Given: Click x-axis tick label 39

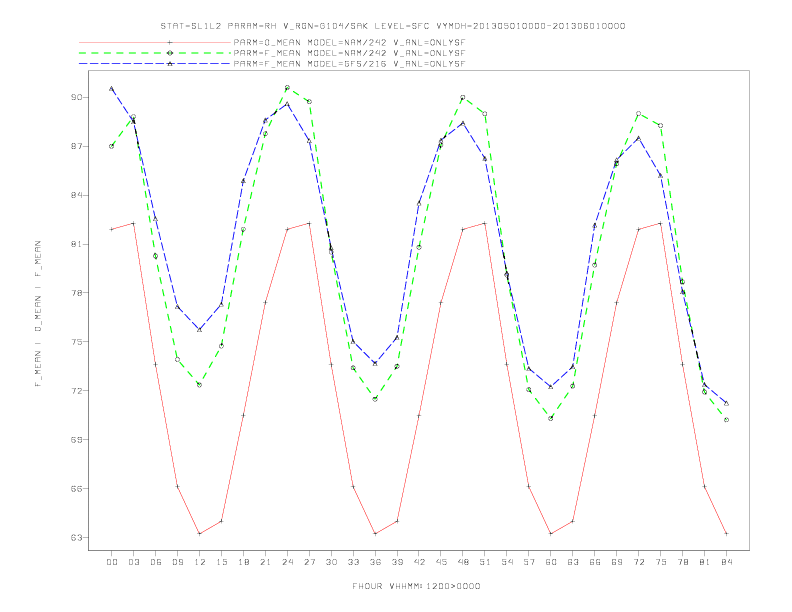Looking at the screenshot, I should (397, 562).
